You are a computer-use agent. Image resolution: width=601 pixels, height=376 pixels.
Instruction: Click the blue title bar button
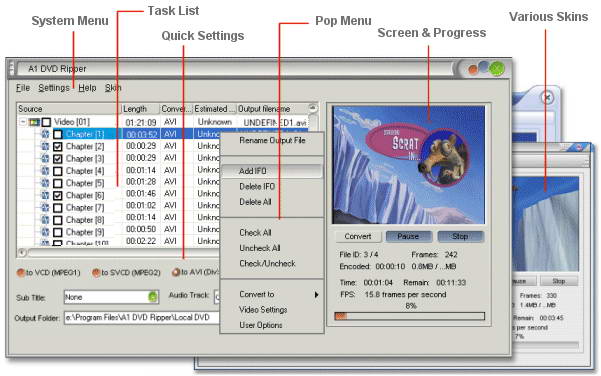point(484,67)
